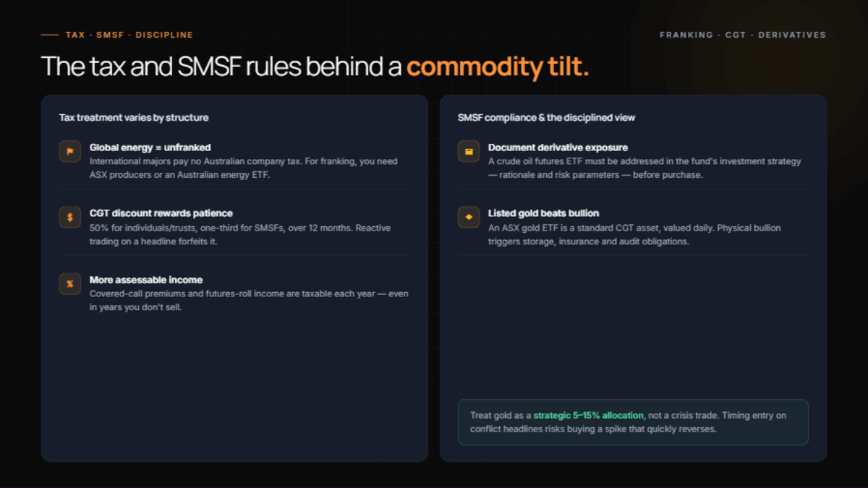Image resolution: width=868 pixels, height=488 pixels.
Task: Click the document icon beside Document derivative exposure
Action: coord(469,152)
